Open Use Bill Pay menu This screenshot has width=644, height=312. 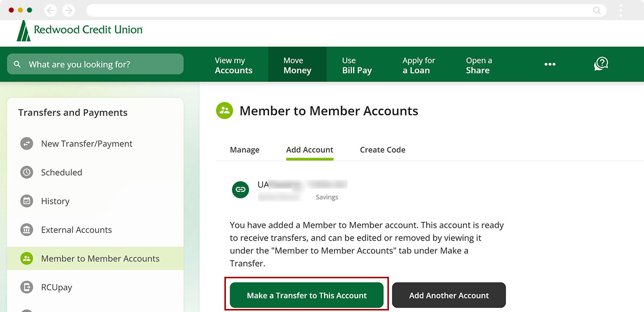[x=357, y=65]
